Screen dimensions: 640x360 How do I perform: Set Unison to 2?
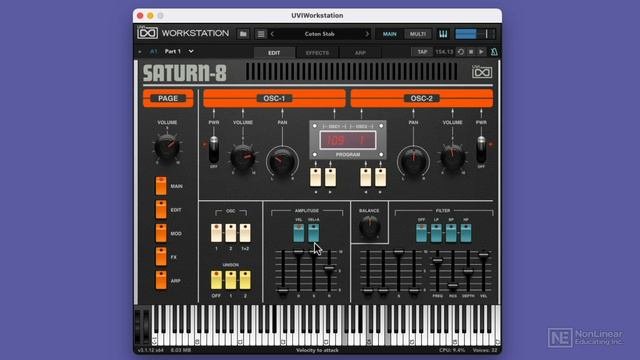(245, 280)
